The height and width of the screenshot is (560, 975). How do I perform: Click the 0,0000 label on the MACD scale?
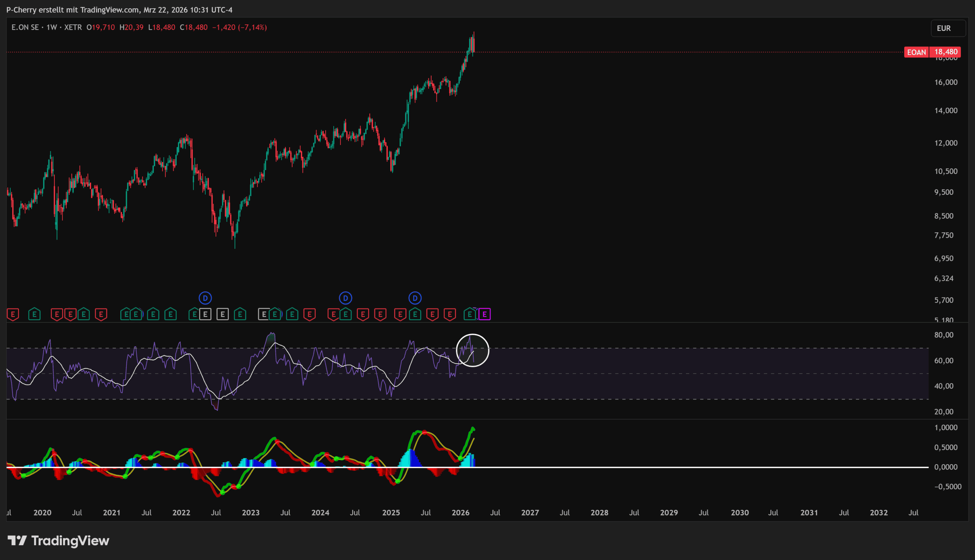[x=945, y=466]
